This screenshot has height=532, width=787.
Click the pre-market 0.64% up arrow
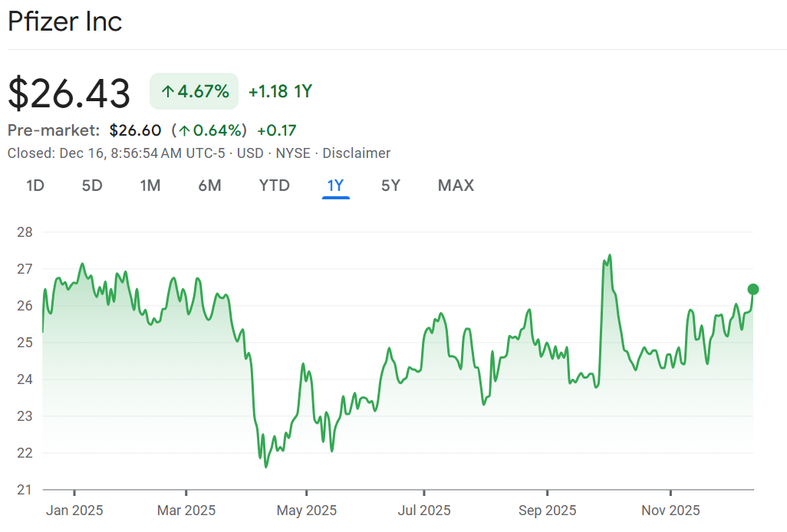[185, 130]
